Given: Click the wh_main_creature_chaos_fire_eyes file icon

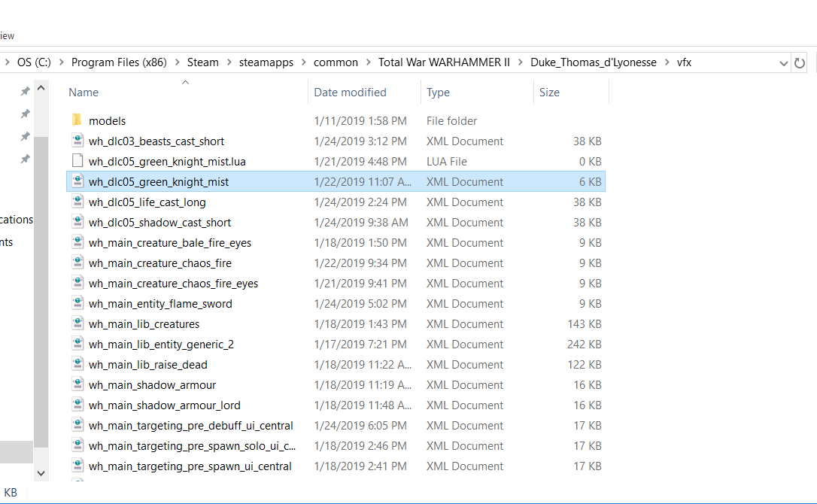Looking at the screenshot, I should click(x=77, y=283).
